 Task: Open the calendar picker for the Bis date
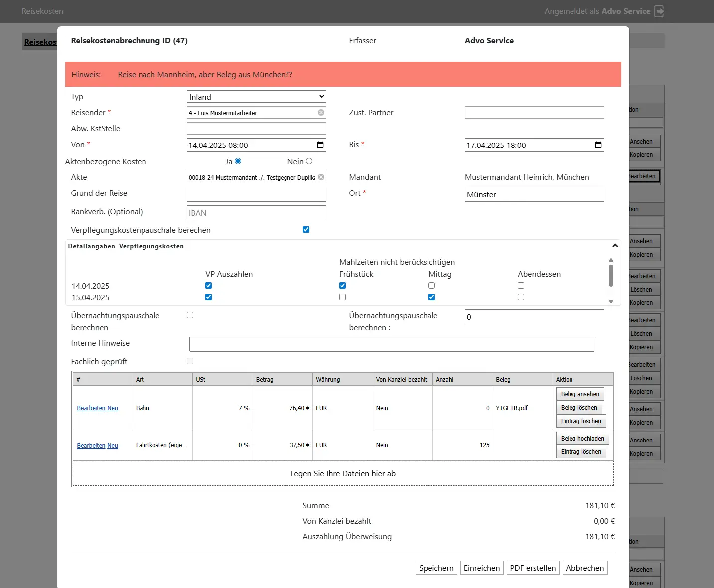598,145
